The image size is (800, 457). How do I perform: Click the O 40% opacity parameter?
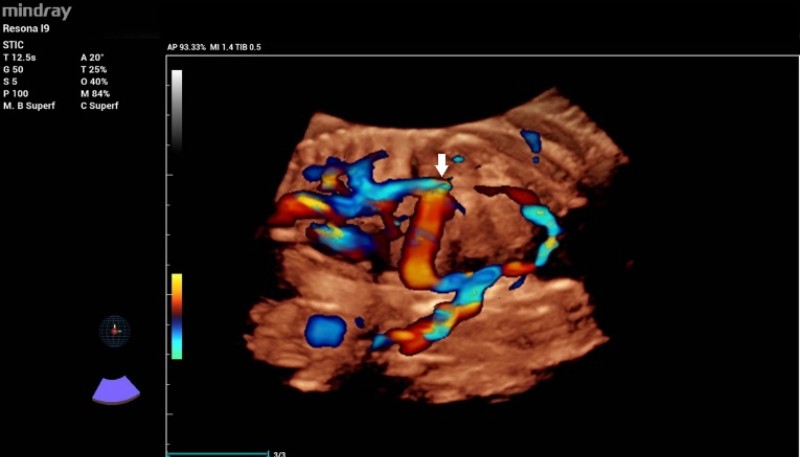[x=94, y=81]
